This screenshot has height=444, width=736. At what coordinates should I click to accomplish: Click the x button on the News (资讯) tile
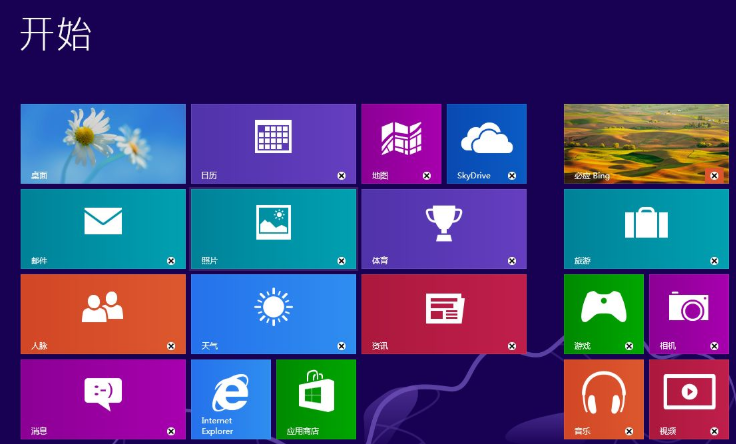point(512,346)
